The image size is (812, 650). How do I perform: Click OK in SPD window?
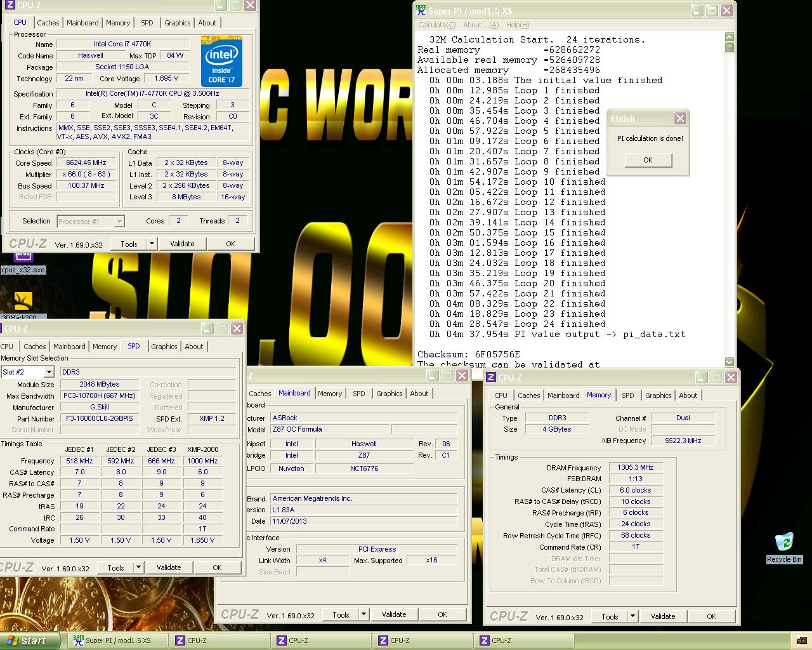click(x=217, y=567)
